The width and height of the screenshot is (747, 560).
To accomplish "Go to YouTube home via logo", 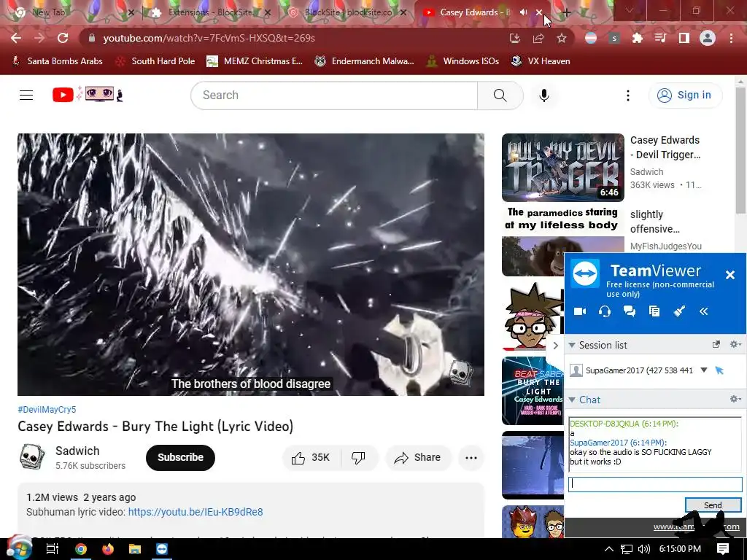I will click(88, 95).
